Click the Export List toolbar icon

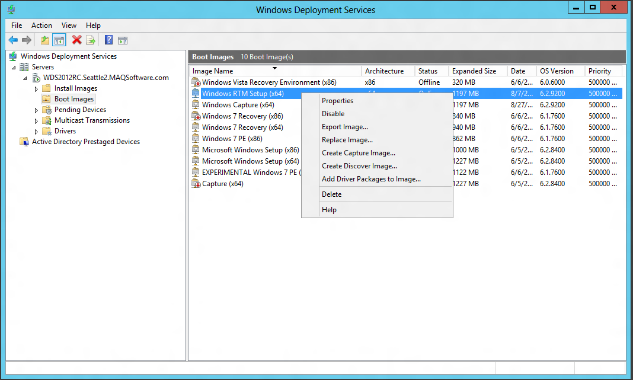(91, 40)
